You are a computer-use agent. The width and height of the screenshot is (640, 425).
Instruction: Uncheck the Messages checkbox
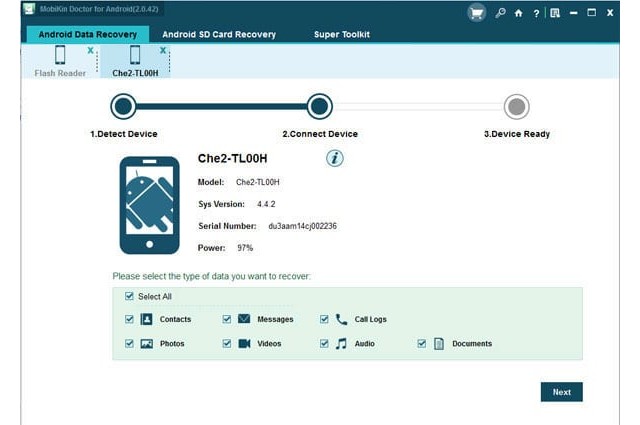[227, 319]
